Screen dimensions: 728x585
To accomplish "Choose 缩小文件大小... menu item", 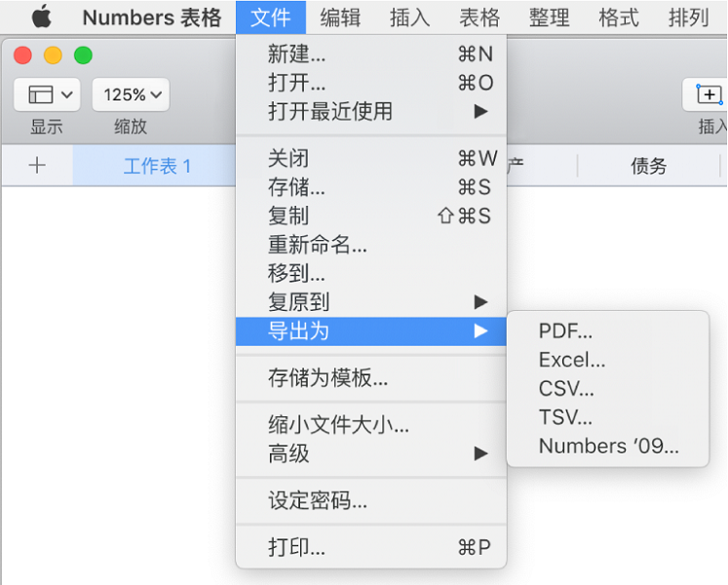I will (x=371, y=425).
